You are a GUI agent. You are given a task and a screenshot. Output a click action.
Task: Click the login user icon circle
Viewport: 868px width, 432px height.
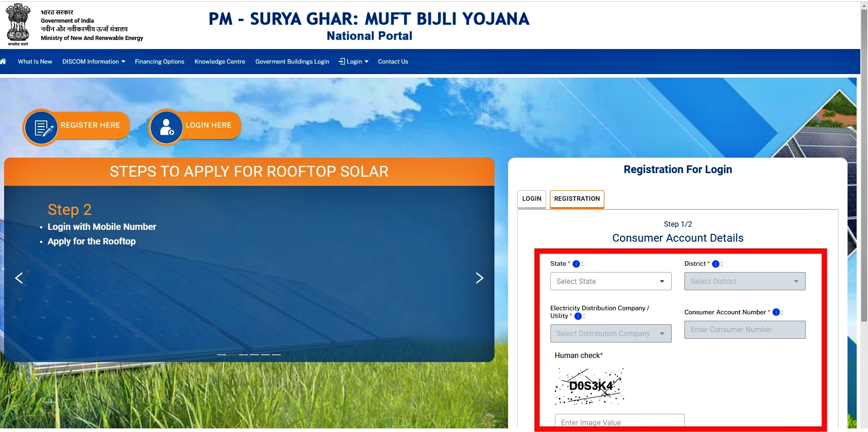(166, 127)
